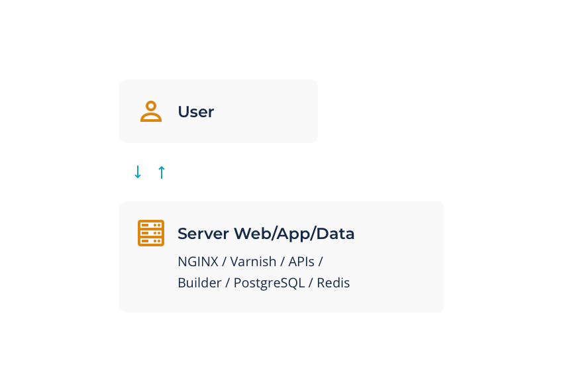This screenshot has height=392, width=563.
Task: Click the word "Server" in the heading
Action: [203, 234]
